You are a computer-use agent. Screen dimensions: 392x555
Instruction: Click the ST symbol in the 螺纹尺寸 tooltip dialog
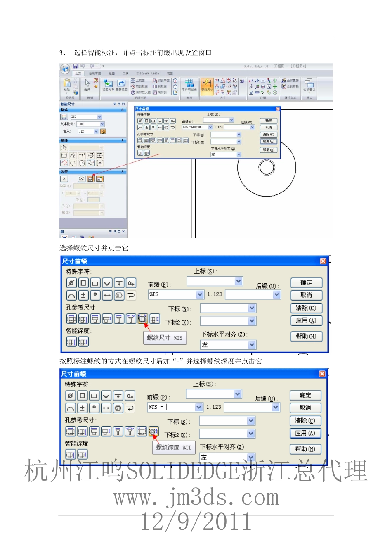pyautogui.click(x=119, y=295)
